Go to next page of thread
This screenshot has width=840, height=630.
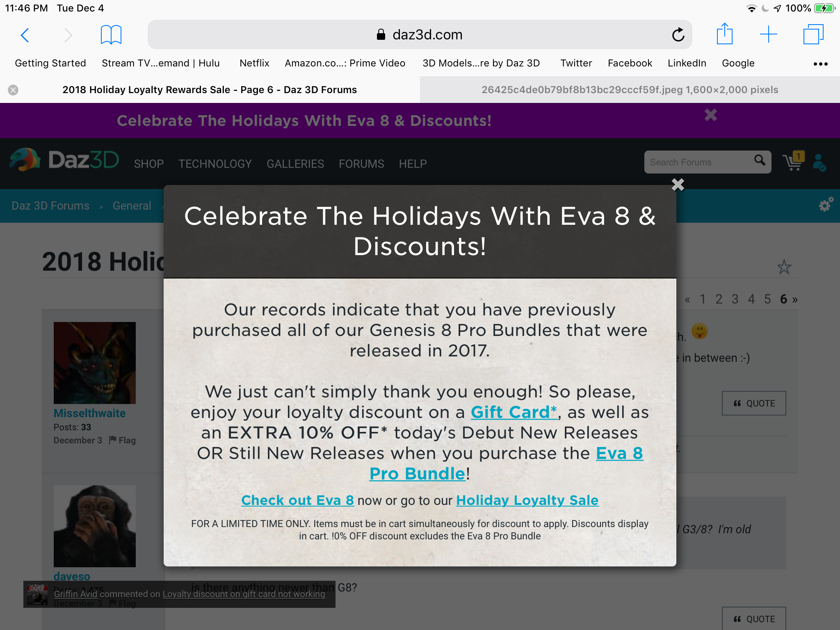pyautogui.click(x=795, y=300)
